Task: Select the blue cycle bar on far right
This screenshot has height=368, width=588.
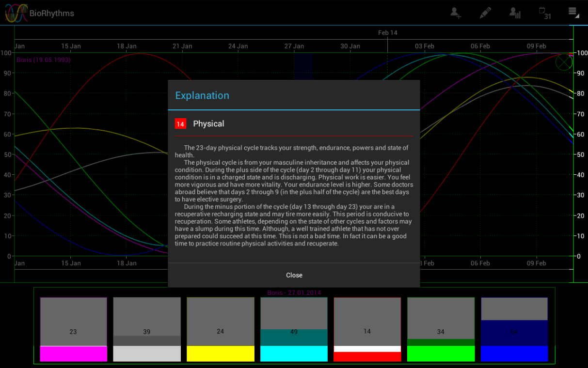Action: pos(514,329)
